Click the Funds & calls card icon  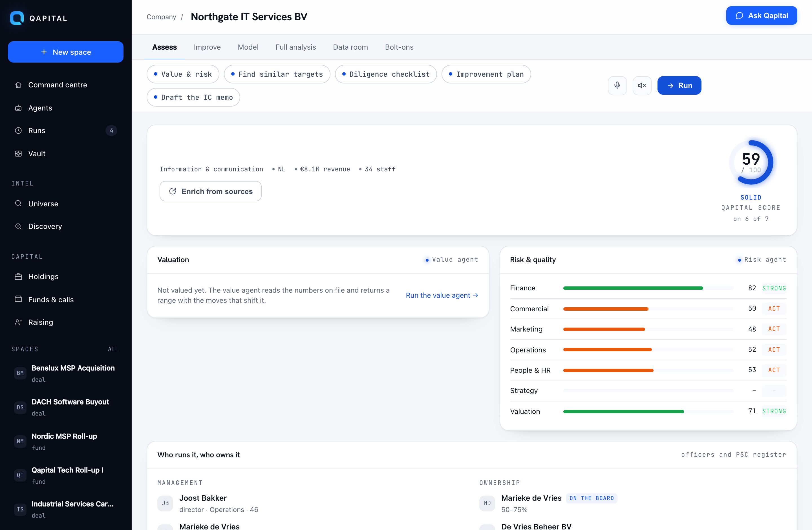(x=18, y=299)
